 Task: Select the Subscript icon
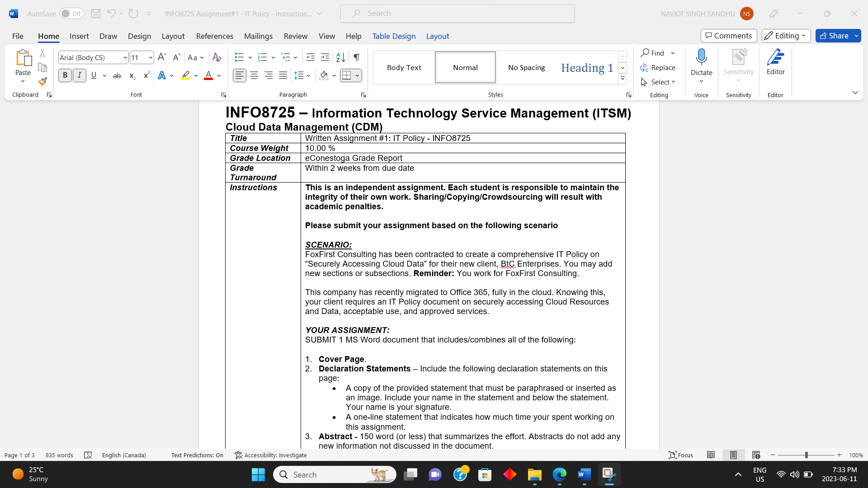pyautogui.click(x=132, y=75)
